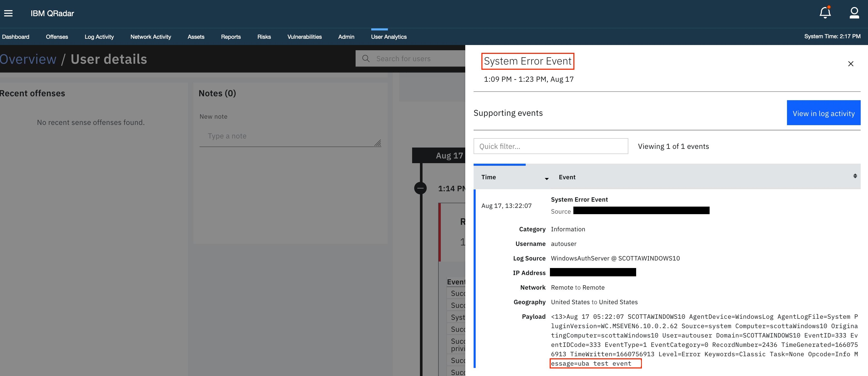868x376 pixels.
Task: Click the View in log activity button
Action: (824, 113)
